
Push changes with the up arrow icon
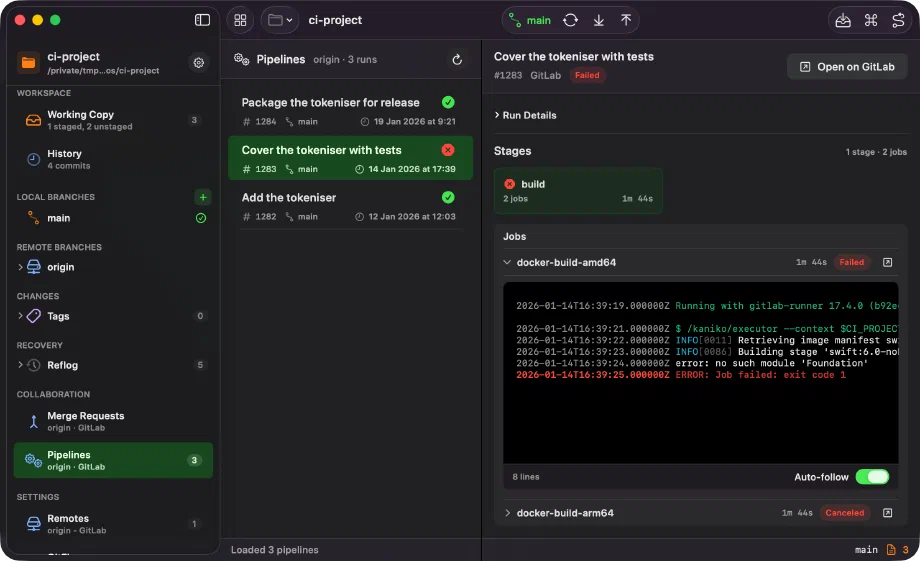click(x=626, y=21)
